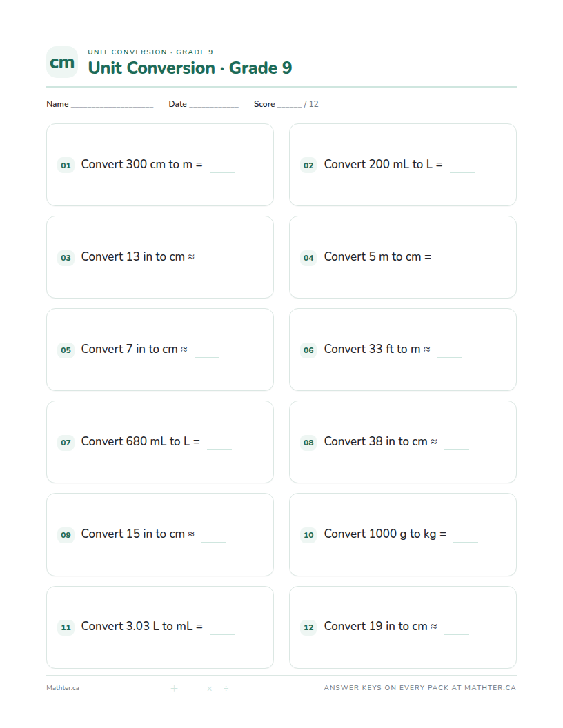Click the 01 question number badge

pos(66,165)
